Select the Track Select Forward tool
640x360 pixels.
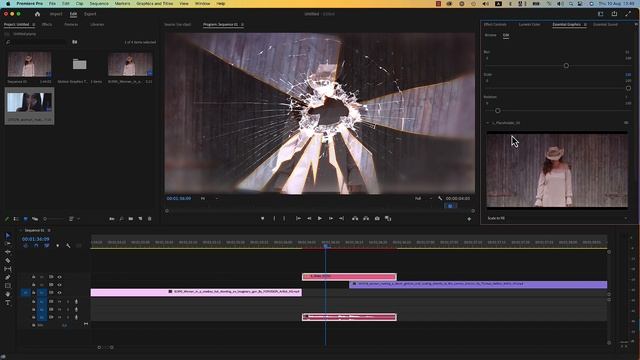point(8,244)
